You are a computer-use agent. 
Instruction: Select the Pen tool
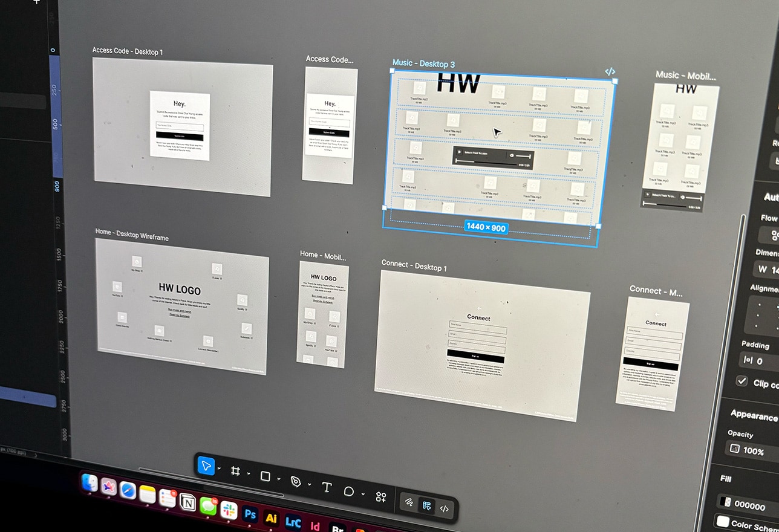pos(296,481)
